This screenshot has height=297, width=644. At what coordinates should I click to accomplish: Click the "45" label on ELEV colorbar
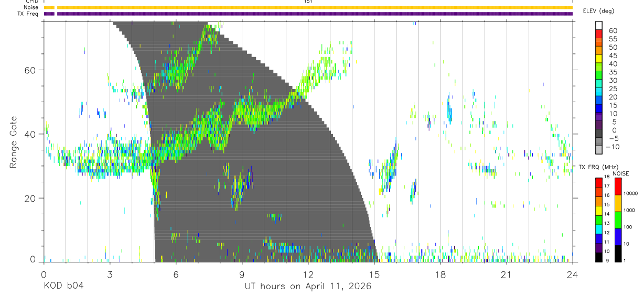click(x=613, y=56)
